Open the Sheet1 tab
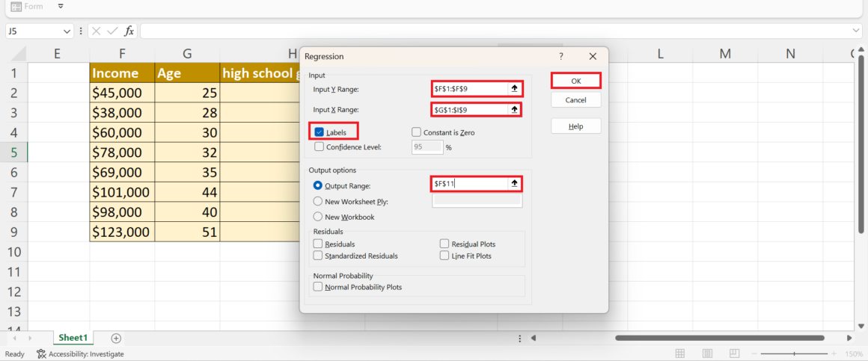Image resolution: width=868 pixels, height=361 pixels. pyautogui.click(x=73, y=339)
